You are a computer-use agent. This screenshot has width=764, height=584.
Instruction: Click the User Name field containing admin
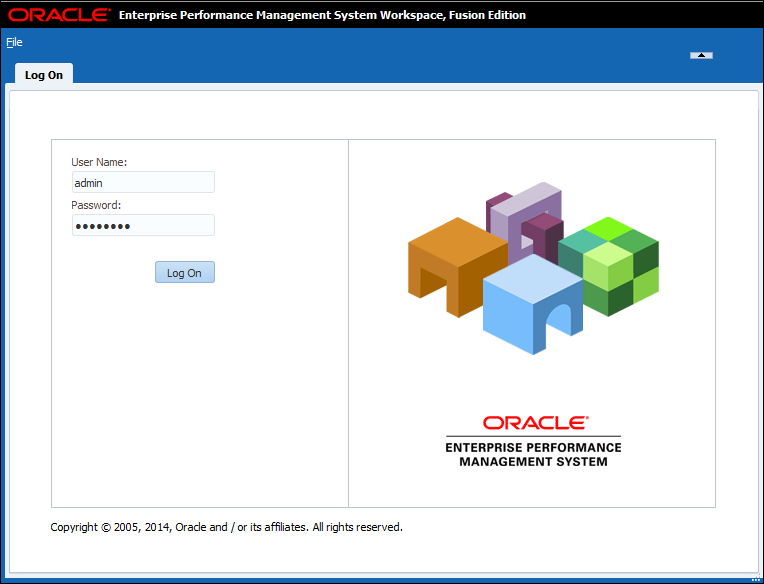[143, 183]
